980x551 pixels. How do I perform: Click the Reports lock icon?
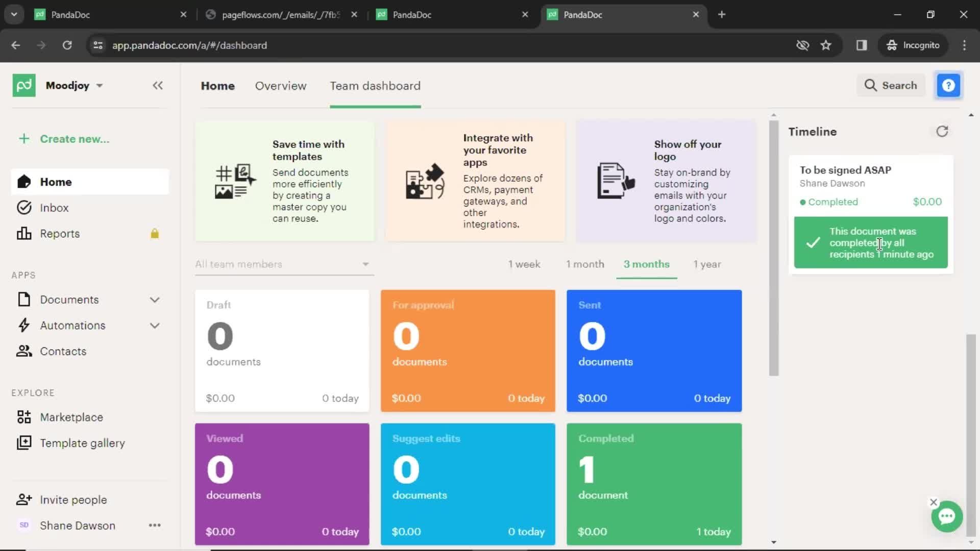click(155, 234)
